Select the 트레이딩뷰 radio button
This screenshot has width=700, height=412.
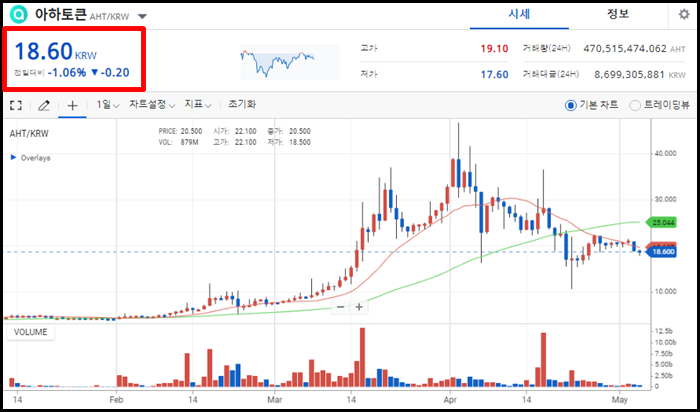point(634,106)
